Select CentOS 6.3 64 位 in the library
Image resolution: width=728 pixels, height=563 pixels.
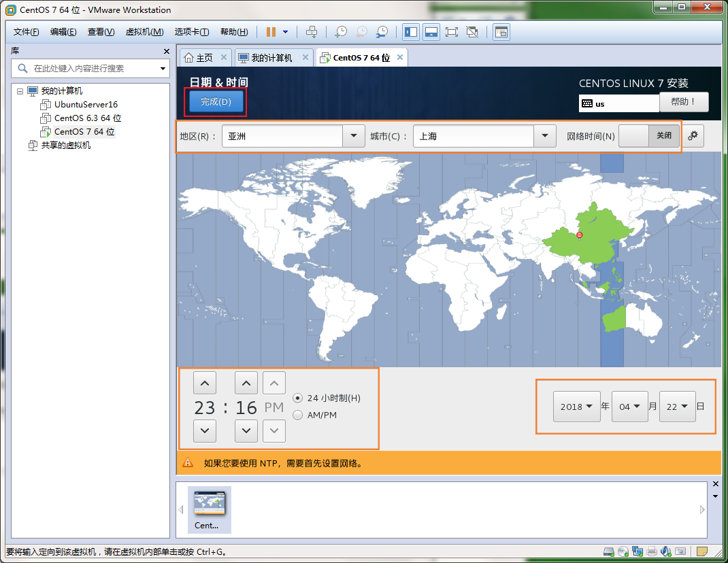pyautogui.click(x=87, y=118)
